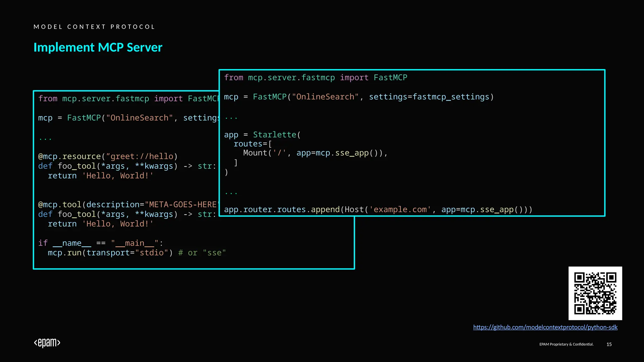Click the 'app = Starlette(' line

pos(262,135)
